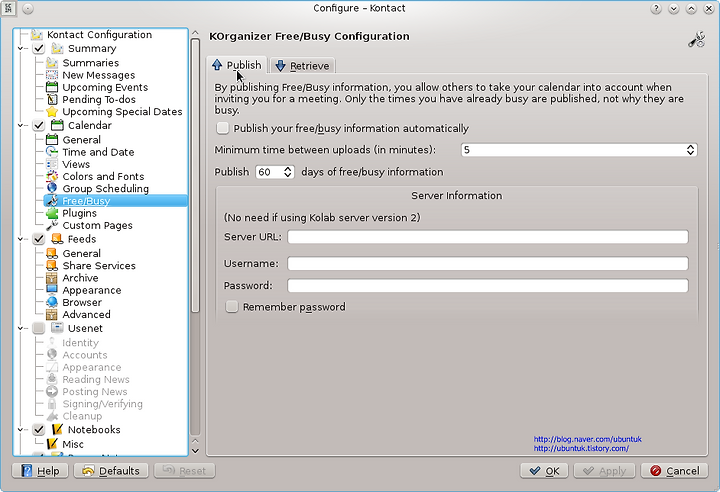Uncheck the Calendar component checkbox
Viewport: 720px width, 492px height.
coord(39,125)
